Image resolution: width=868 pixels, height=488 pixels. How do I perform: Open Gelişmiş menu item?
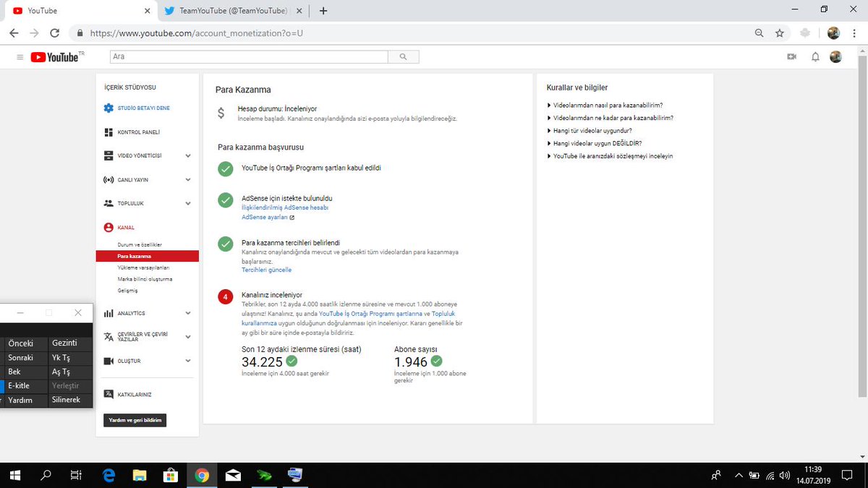point(127,291)
